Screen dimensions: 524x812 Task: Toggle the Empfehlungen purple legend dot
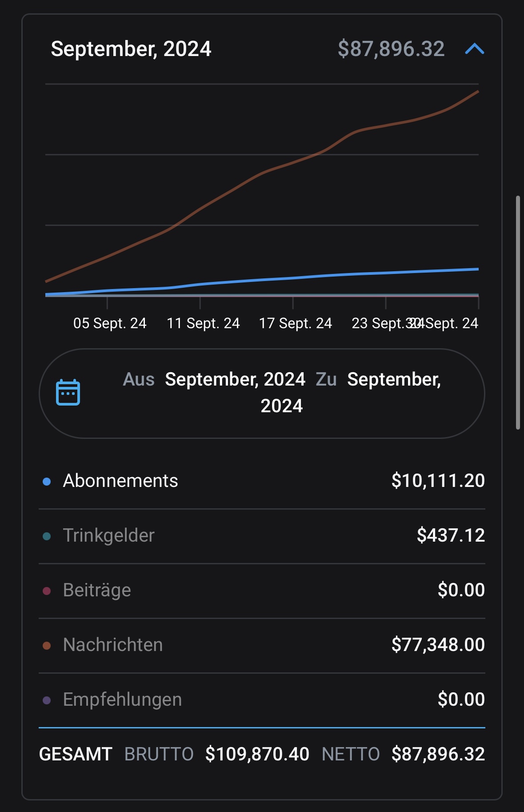tap(47, 700)
